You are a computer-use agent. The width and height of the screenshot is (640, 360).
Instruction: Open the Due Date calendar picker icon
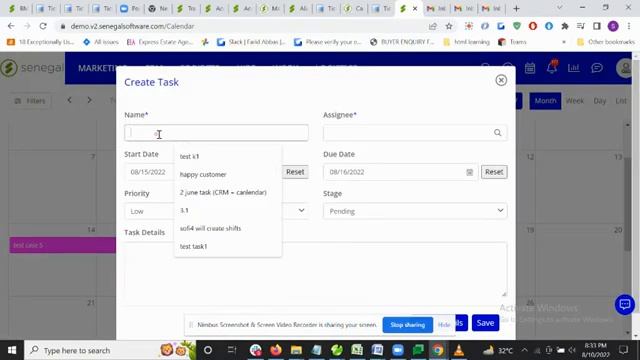click(469, 172)
